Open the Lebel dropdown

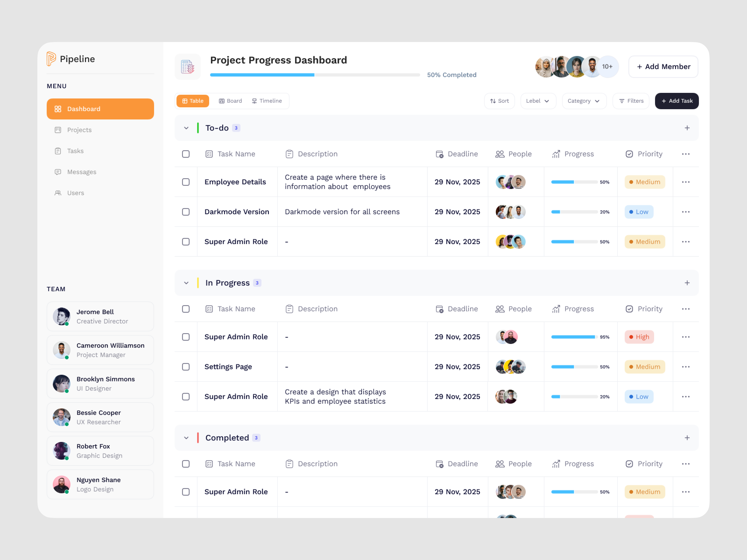(x=538, y=101)
